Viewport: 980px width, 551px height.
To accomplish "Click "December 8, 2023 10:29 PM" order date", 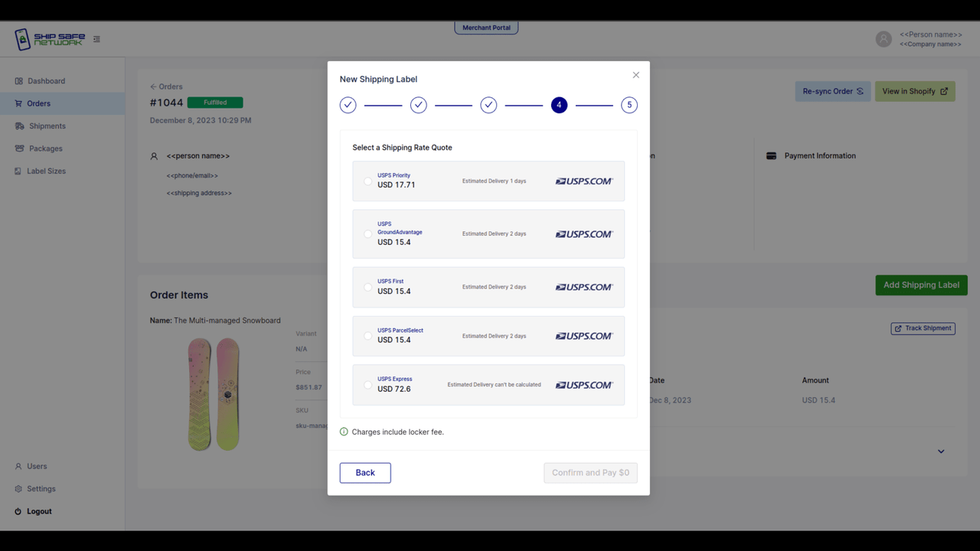I will pos(201,120).
